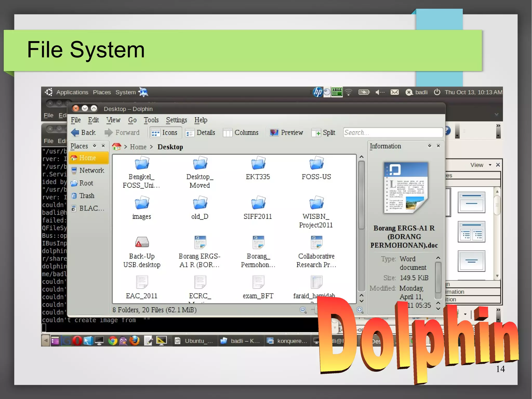This screenshot has width=532, height=399.
Task: Open the Tools menu
Action: pyautogui.click(x=151, y=120)
